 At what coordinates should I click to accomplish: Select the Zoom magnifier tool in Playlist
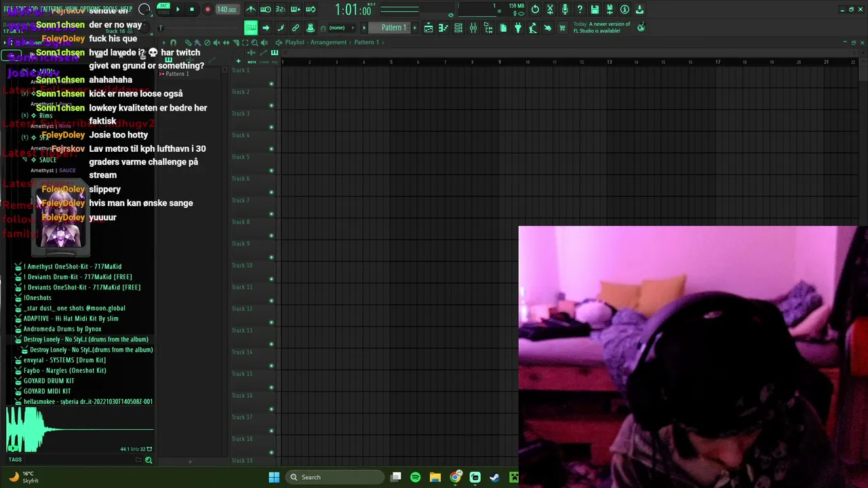[254, 43]
